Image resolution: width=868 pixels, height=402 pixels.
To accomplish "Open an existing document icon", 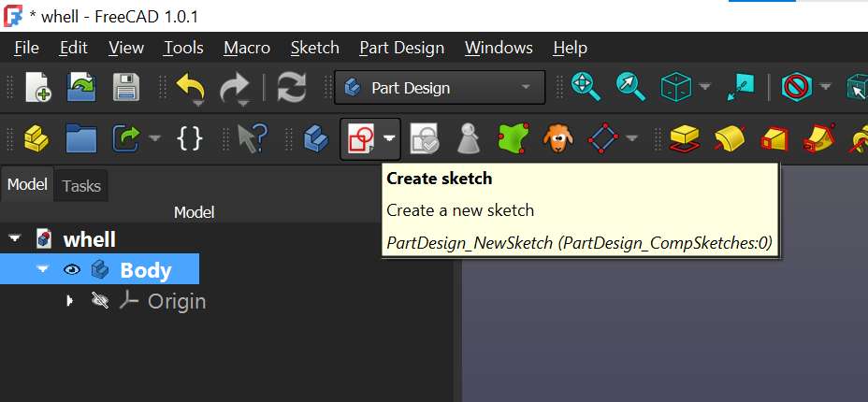I will point(82,87).
